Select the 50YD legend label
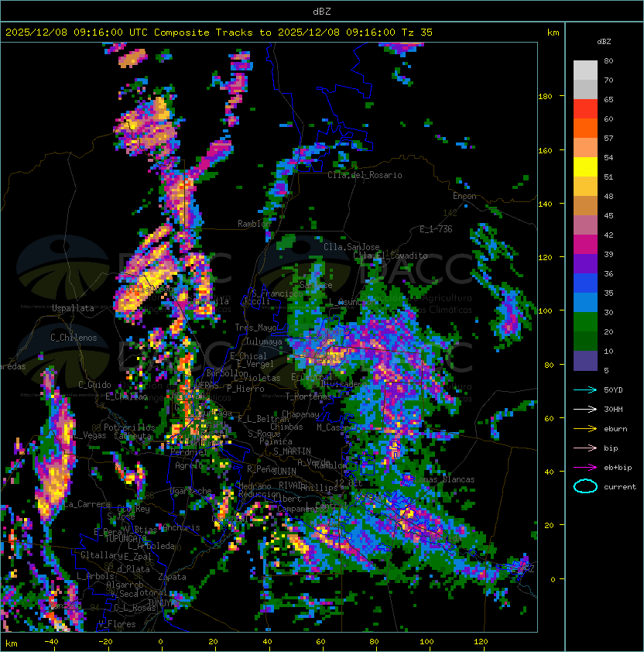This screenshot has height=652, width=644. [613, 390]
